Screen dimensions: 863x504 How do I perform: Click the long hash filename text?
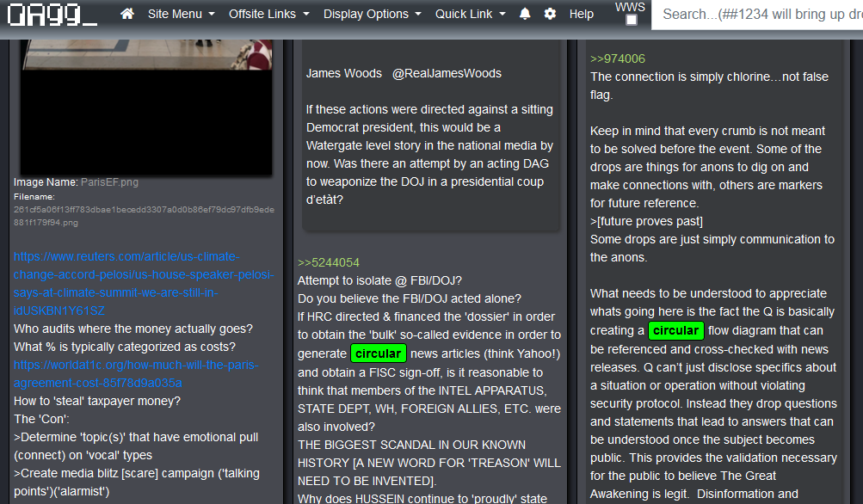pyautogui.click(x=144, y=216)
